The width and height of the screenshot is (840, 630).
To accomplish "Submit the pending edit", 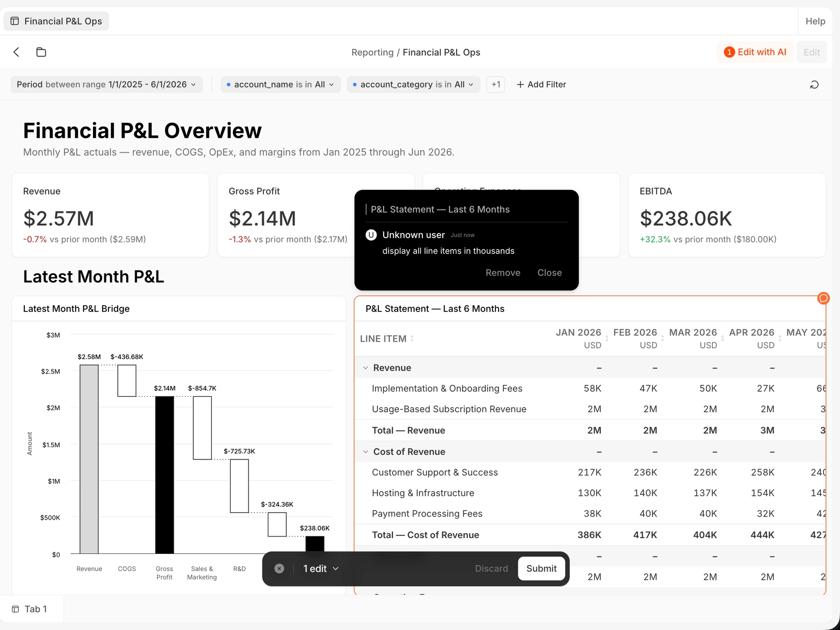I will [x=541, y=568].
